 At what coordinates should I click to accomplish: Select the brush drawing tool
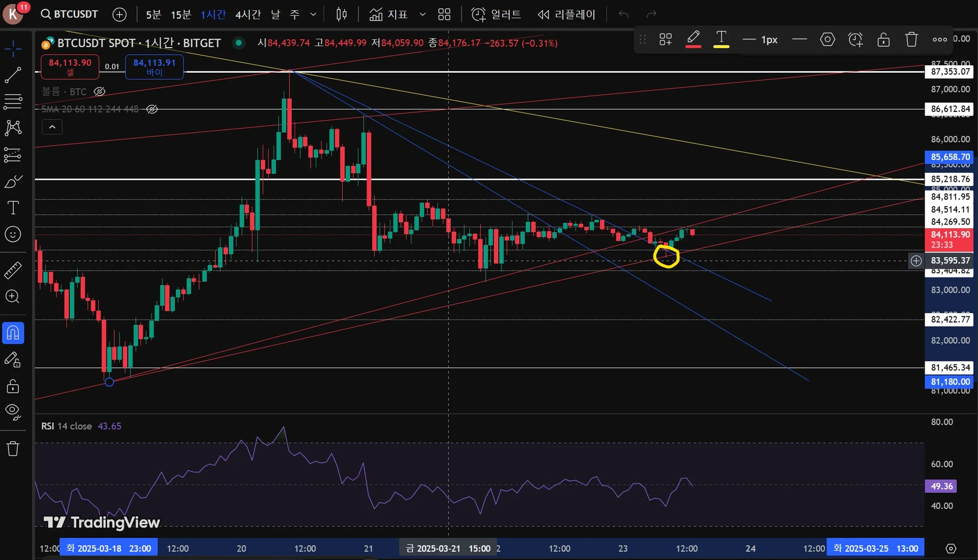13,181
